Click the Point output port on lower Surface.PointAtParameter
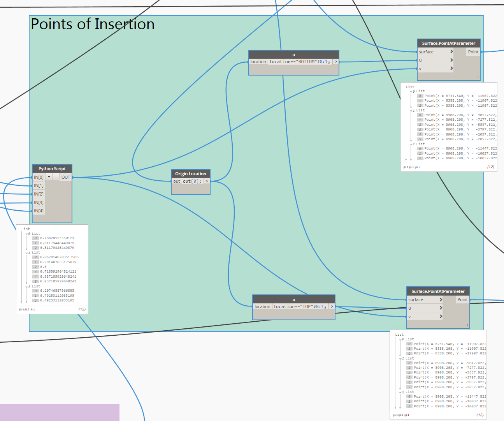The height and width of the screenshot is (421, 504). tap(463, 299)
